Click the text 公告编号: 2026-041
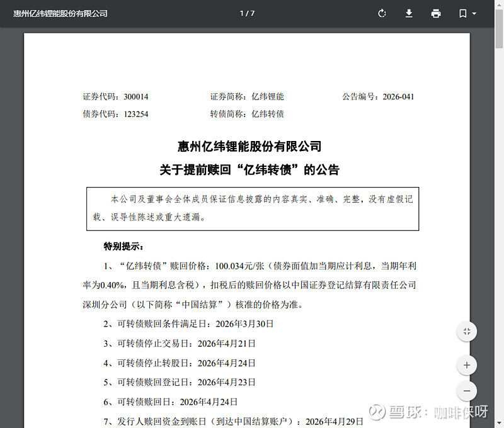 point(379,97)
